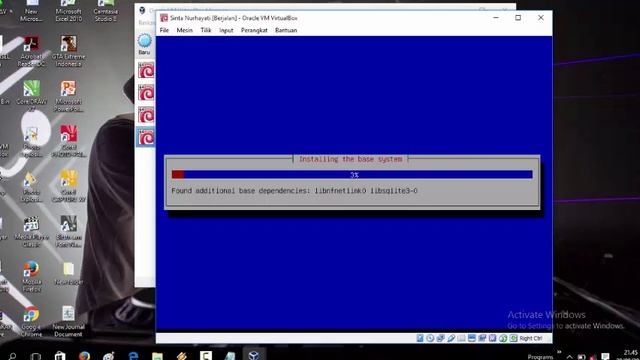
Task: Click the VirtualBox icon on the taskbar
Action: pos(254,356)
